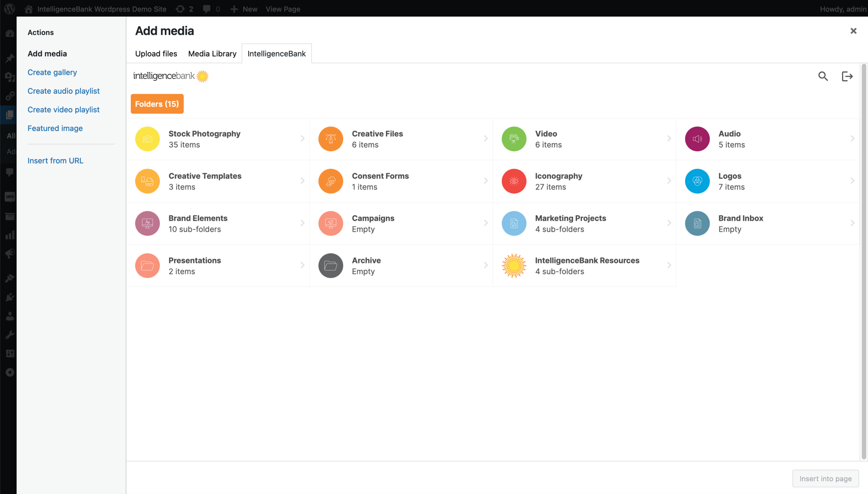The height and width of the screenshot is (494, 868).
Task: Click the chevron beside Iconography
Action: click(669, 181)
